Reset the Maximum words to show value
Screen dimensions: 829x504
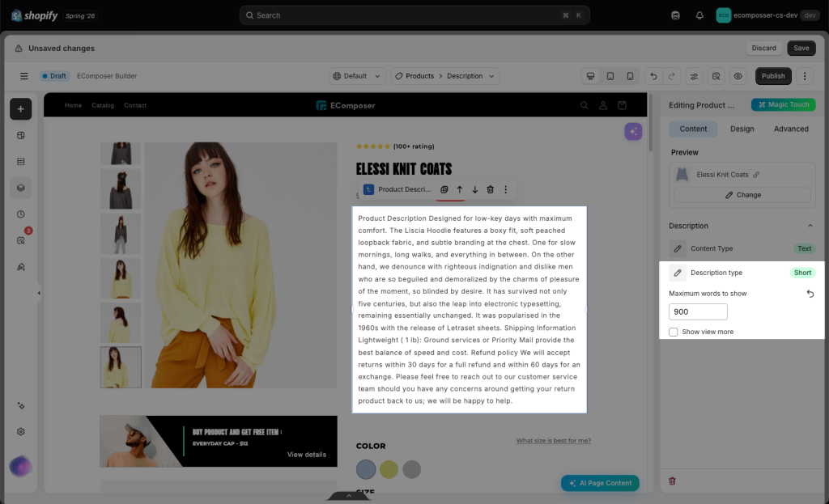810,294
